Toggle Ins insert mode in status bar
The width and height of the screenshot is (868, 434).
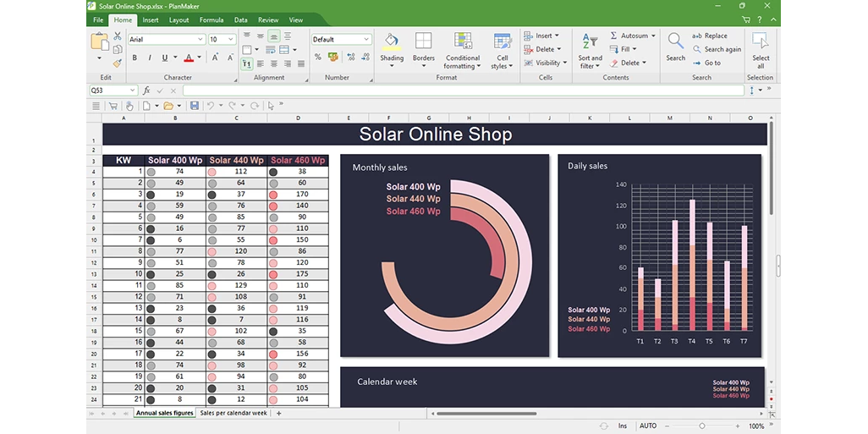(623, 426)
